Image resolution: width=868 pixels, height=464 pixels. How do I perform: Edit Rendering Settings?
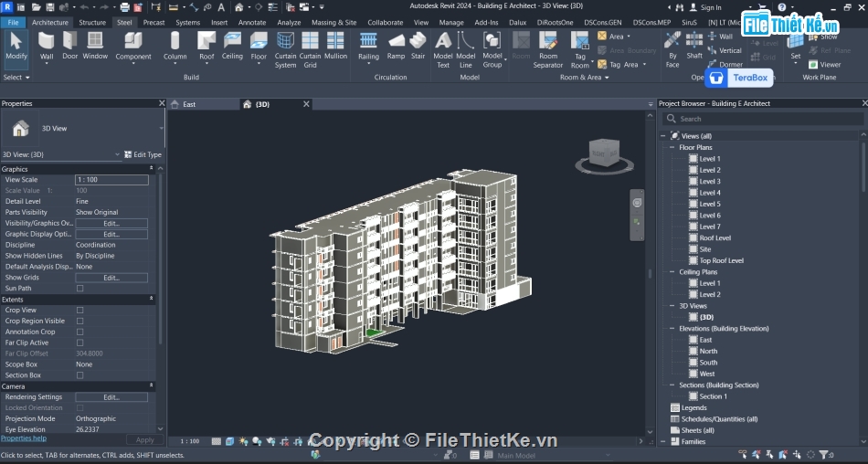tap(111, 397)
